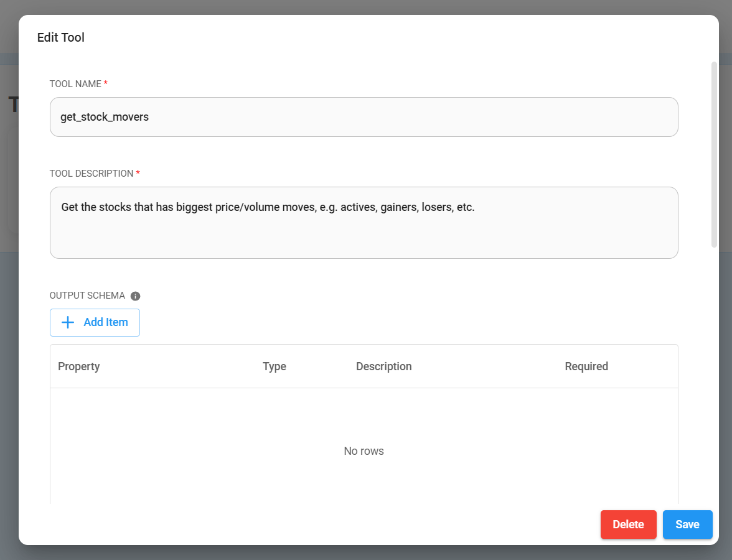
Task: Click the TOOL DESCRIPTION field label
Action: tap(91, 174)
